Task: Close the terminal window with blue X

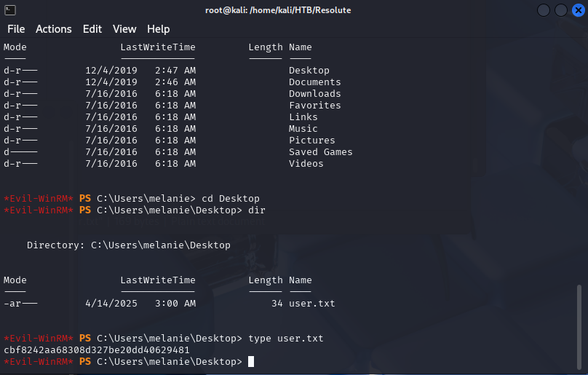Action: coord(579,10)
